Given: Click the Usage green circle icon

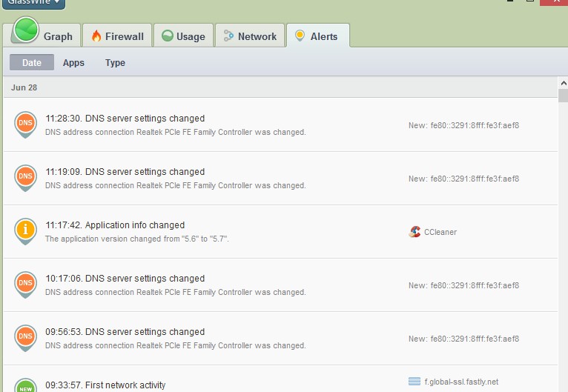Looking at the screenshot, I should tap(168, 36).
